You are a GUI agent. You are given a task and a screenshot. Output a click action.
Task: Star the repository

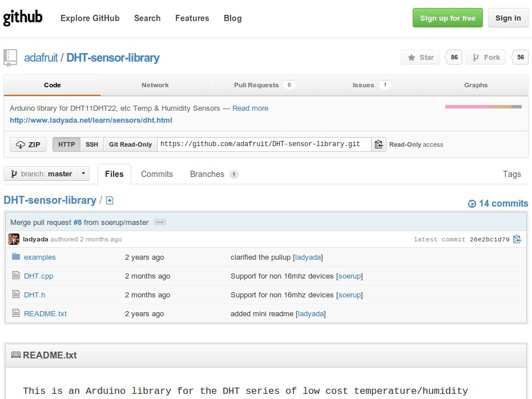coord(420,57)
